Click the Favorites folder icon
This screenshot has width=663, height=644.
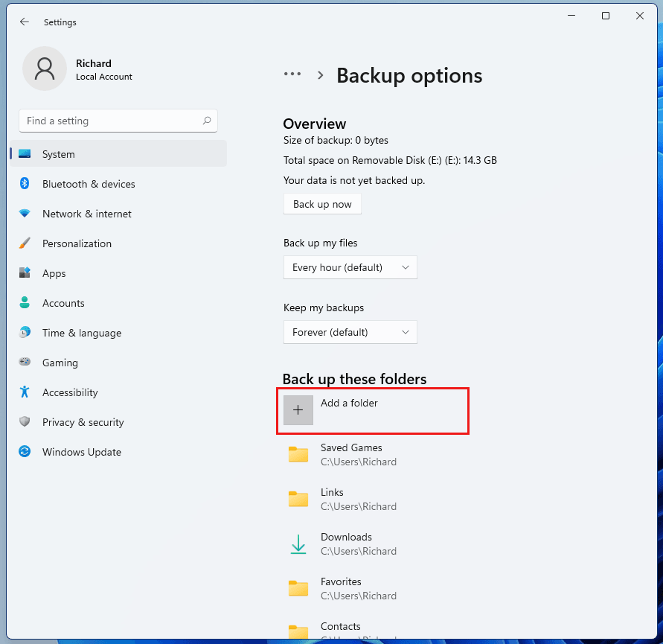298,589
